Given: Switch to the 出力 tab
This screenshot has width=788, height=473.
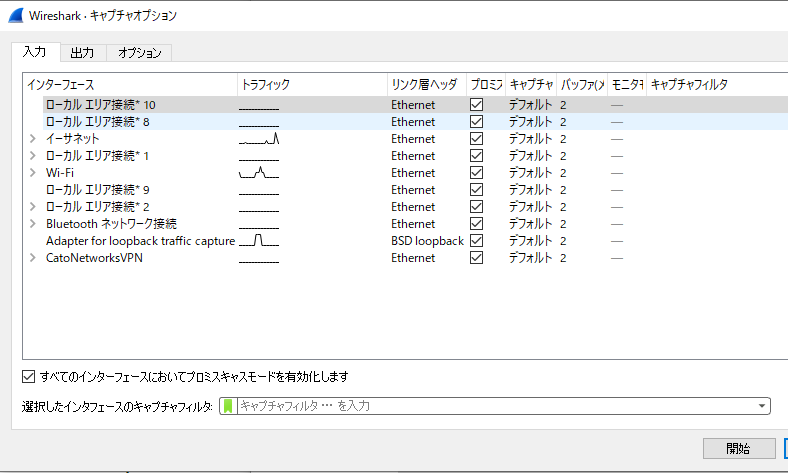Looking at the screenshot, I should pyautogui.click(x=82, y=53).
